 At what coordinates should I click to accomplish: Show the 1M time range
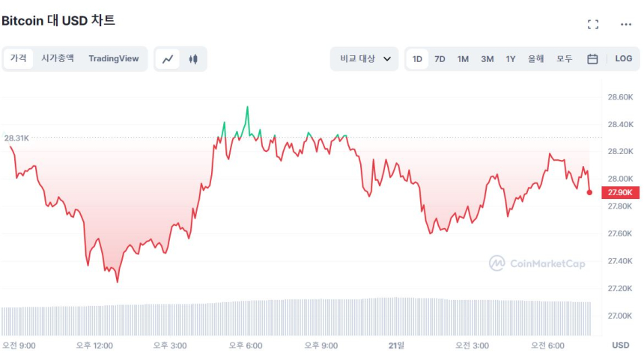(463, 59)
